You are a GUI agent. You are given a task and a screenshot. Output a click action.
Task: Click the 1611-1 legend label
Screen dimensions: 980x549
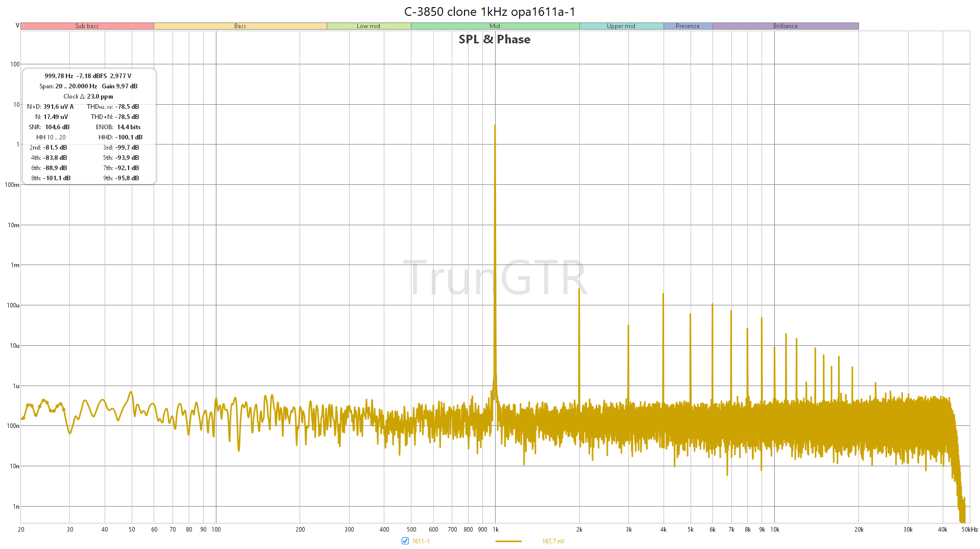[x=421, y=541]
